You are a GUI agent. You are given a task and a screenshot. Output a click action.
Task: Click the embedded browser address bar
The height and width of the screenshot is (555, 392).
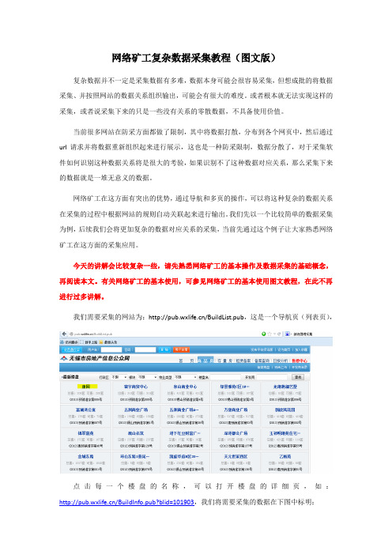click(163, 334)
